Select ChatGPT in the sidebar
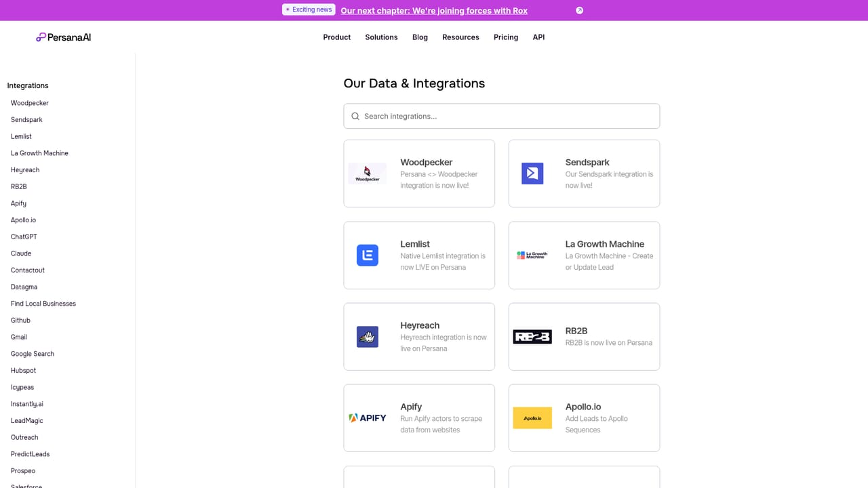The image size is (868, 488). point(24,237)
